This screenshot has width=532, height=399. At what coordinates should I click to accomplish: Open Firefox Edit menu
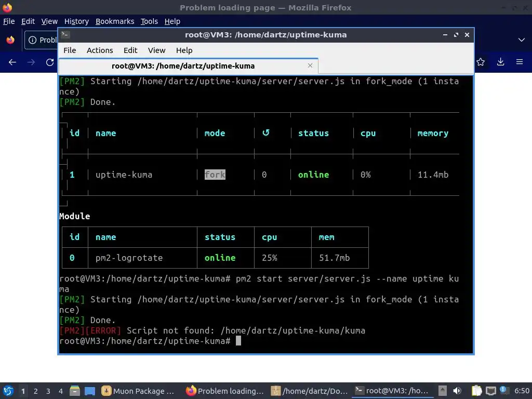coord(28,21)
